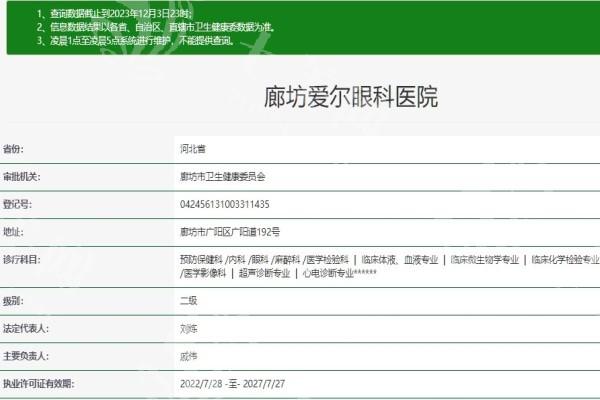The image size is (600, 400).
Task: Click the 主要负责人 label
Action: 26,356
